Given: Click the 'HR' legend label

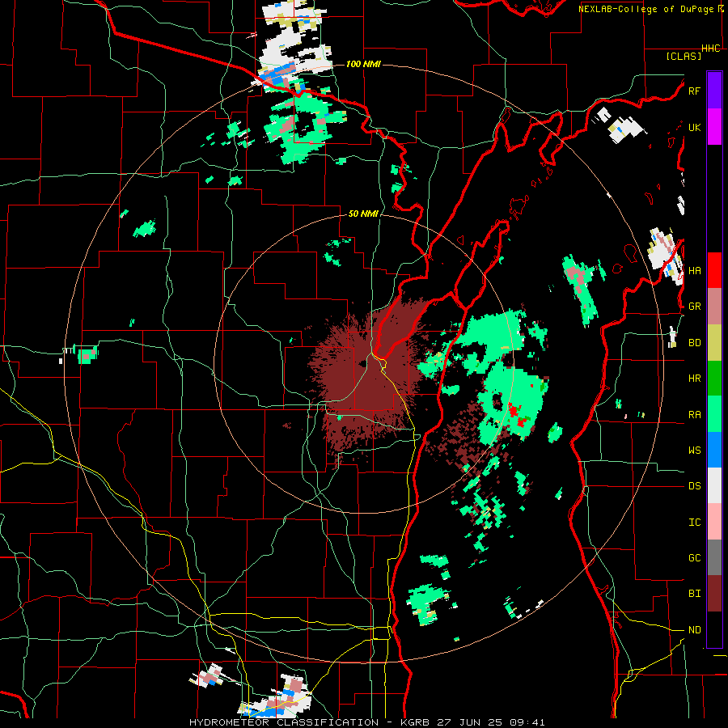Looking at the screenshot, I should [x=694, y=379].
